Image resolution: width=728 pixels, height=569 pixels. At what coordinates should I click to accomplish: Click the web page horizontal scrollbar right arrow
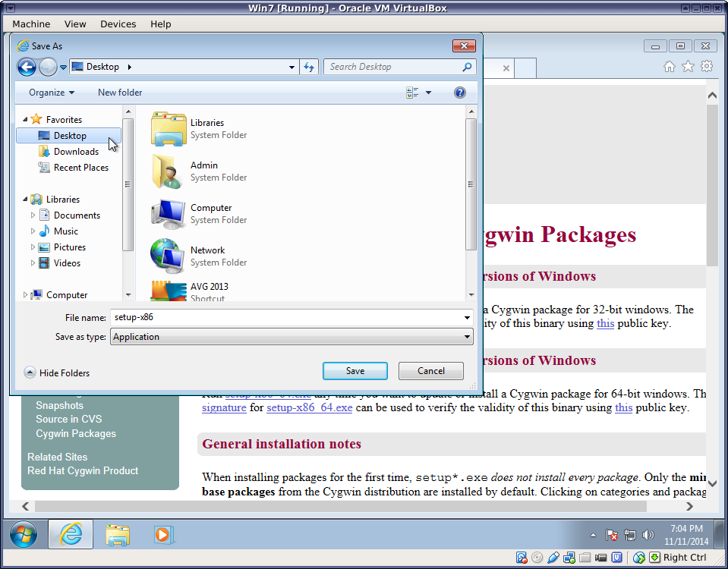pos(689,506)
